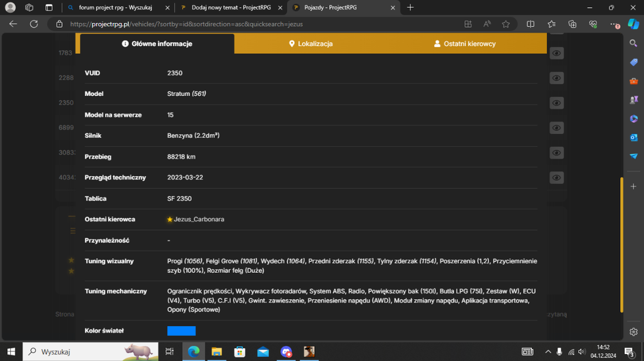Screen dimensions: 644x361
Task: Open the sidebar Drop paper plane icon
Action: [633, 156]
